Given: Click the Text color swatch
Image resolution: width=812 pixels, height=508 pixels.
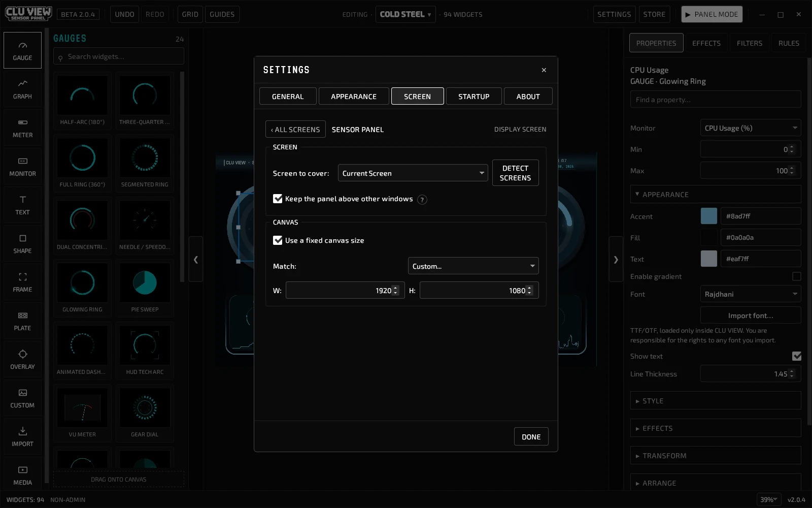Looking at the screenshot, I should coord(709,259).
